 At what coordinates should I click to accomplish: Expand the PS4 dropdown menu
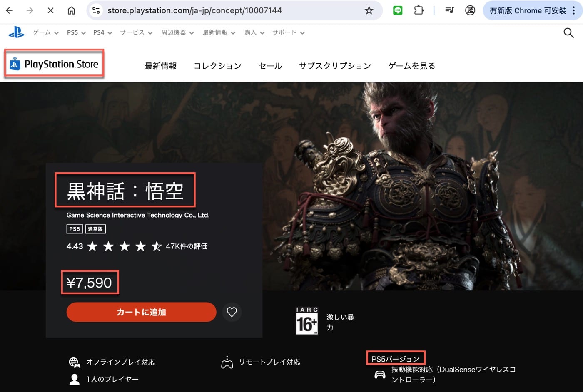point(102,32)
